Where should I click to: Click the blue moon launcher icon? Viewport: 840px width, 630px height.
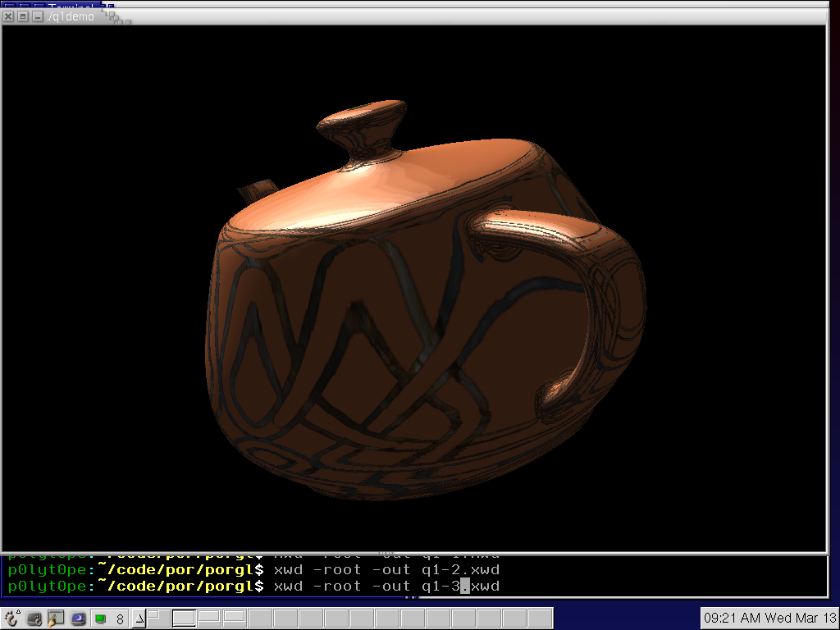point(78,619)
